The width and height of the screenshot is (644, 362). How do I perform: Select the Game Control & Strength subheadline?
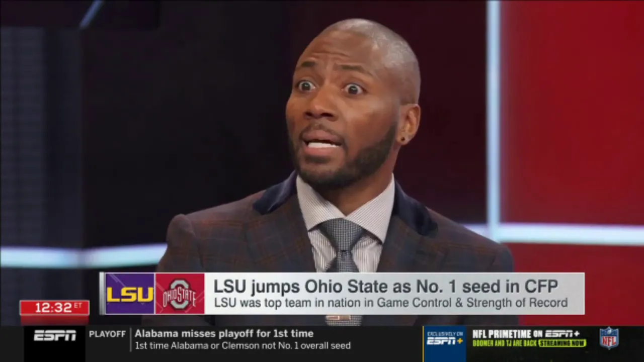[391, 303]
